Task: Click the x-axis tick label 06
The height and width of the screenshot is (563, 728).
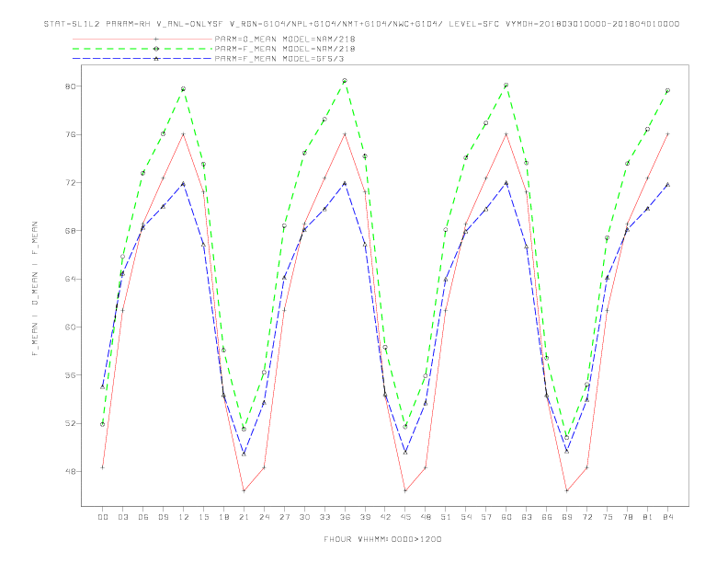Action: click(x=143, y=517)
